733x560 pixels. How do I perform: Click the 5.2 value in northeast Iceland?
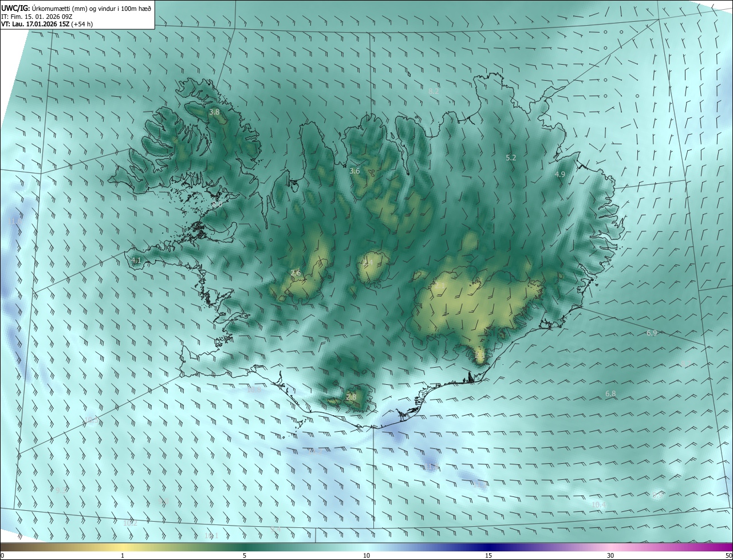pos(511,157)
